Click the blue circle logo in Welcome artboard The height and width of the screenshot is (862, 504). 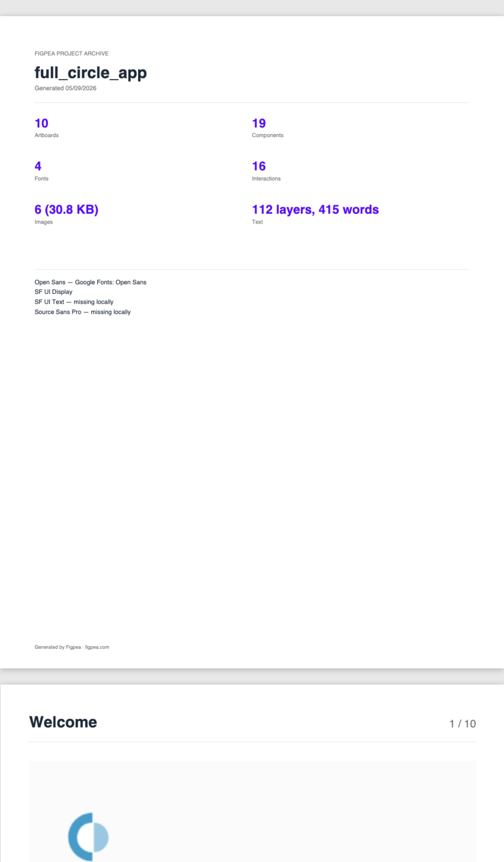click(x=88, y=837)
